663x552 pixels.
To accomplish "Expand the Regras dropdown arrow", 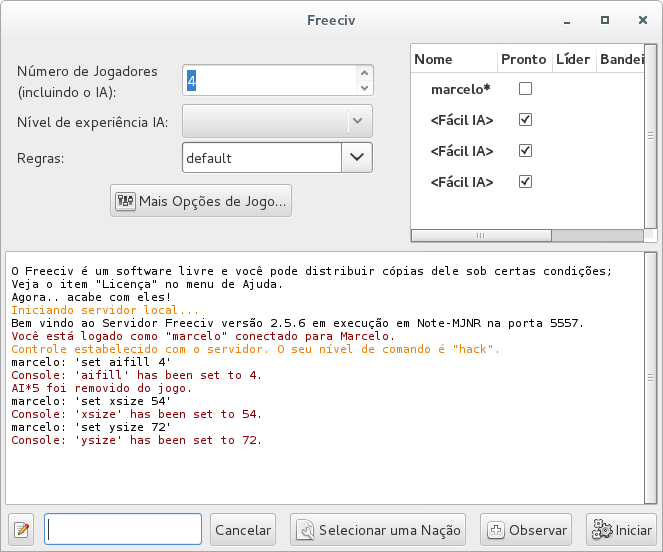I will click(357, 157).
